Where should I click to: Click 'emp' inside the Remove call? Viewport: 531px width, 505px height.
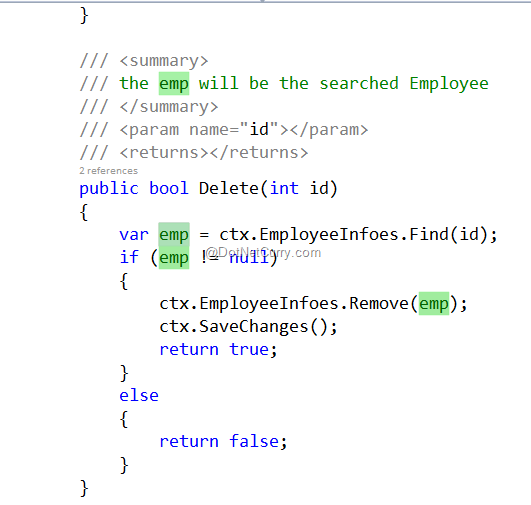434,303
